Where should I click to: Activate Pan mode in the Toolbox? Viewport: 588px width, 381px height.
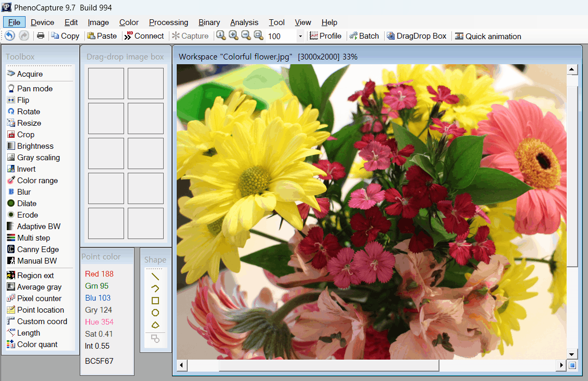[x=34, y=89]
